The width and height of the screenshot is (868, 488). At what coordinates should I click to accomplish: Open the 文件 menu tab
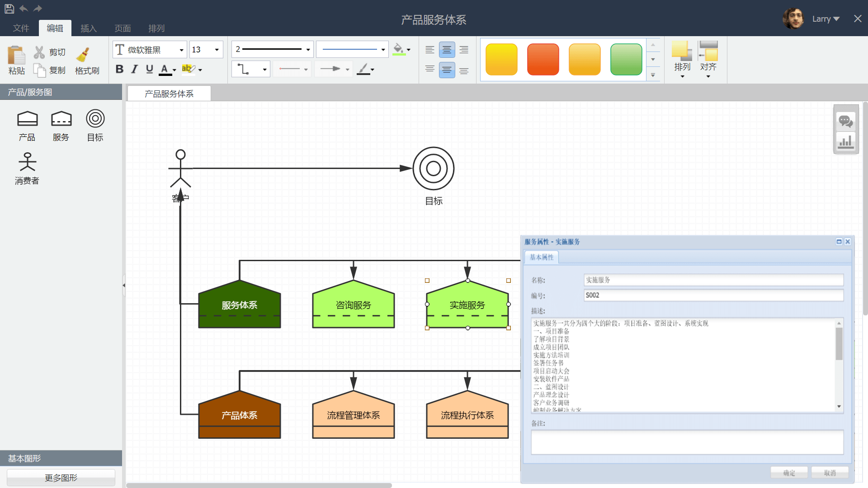21,28
